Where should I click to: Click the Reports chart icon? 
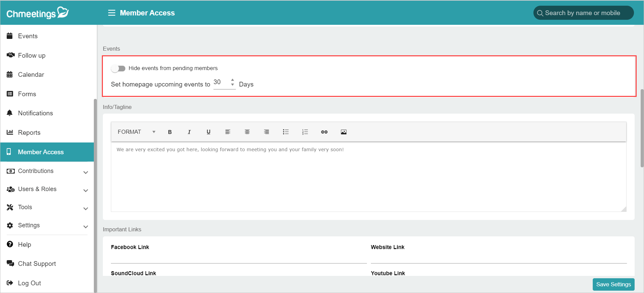[10, 132]
